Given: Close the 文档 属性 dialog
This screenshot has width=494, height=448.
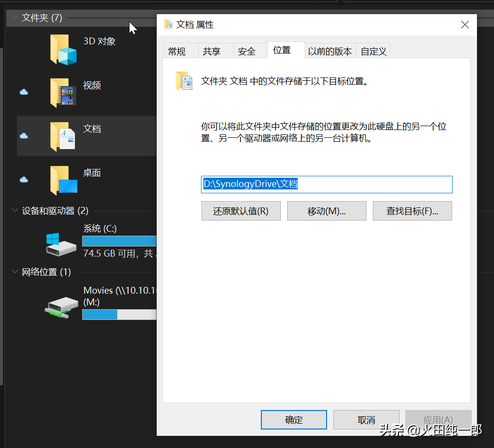Looking at the screenshot, I should (465, 24).
